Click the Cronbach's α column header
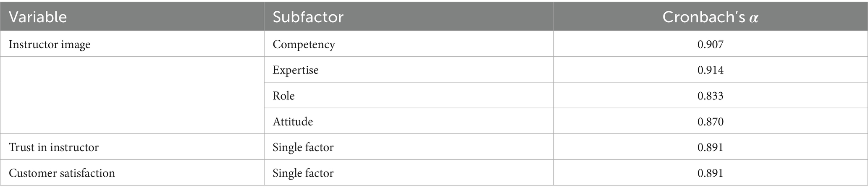The image size is (868, 193). 710,17
